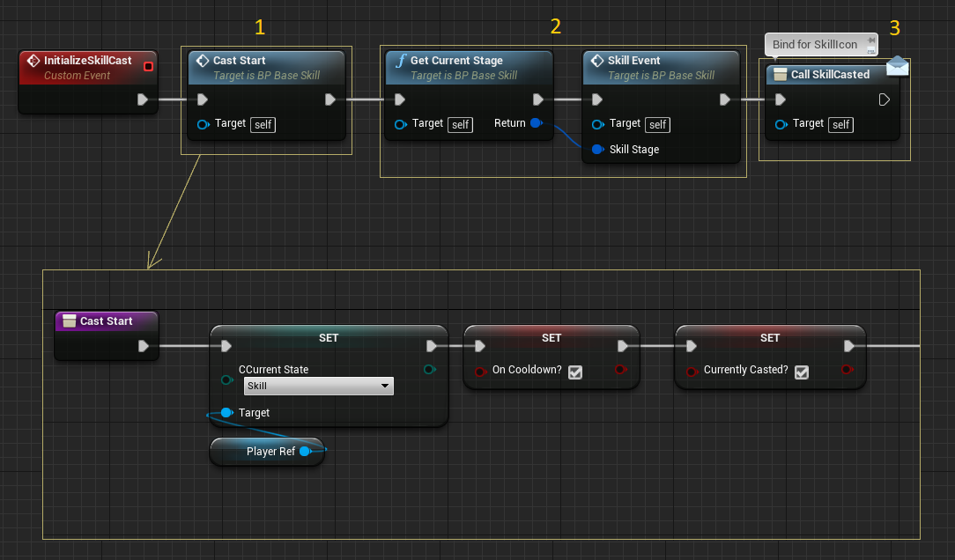
Task: Select the Currently Casted? SET node header
Action: tap(770, 337)
